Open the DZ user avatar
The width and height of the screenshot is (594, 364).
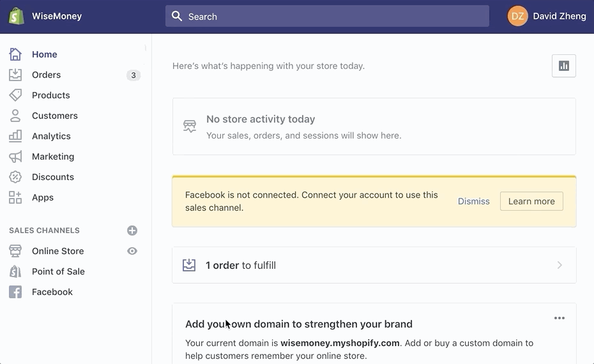pos(517,16)
